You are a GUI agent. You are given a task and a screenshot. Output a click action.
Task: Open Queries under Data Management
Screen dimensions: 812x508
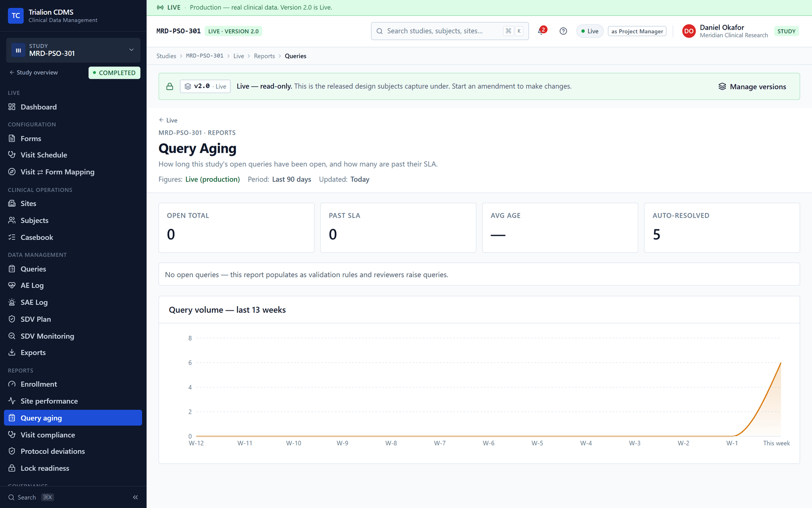click(x=73, y=269)
